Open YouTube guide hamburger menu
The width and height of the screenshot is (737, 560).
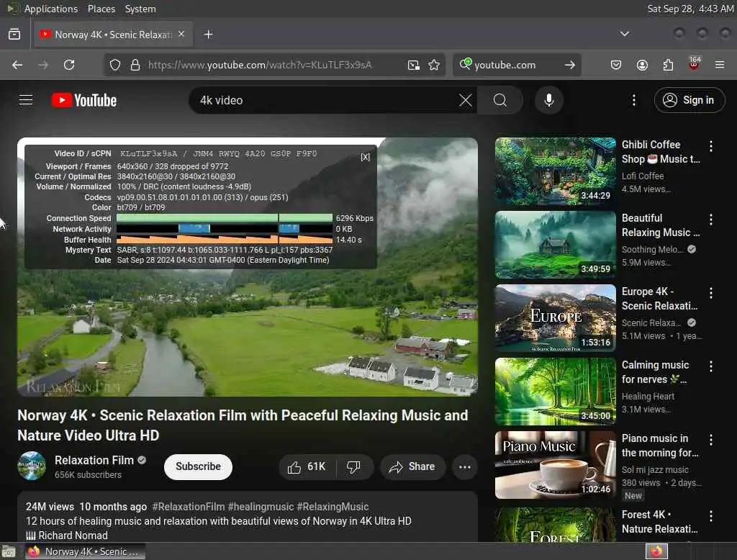point(26,100)
